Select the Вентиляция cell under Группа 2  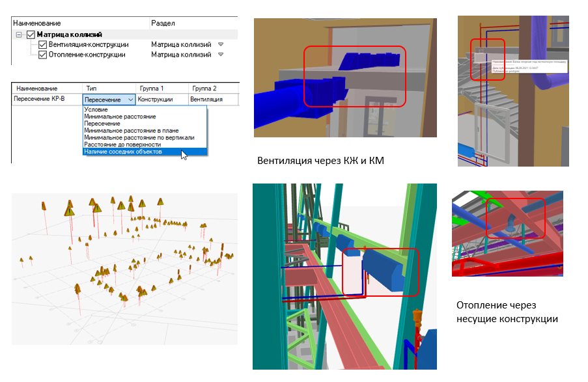click(x=206, y=100)
